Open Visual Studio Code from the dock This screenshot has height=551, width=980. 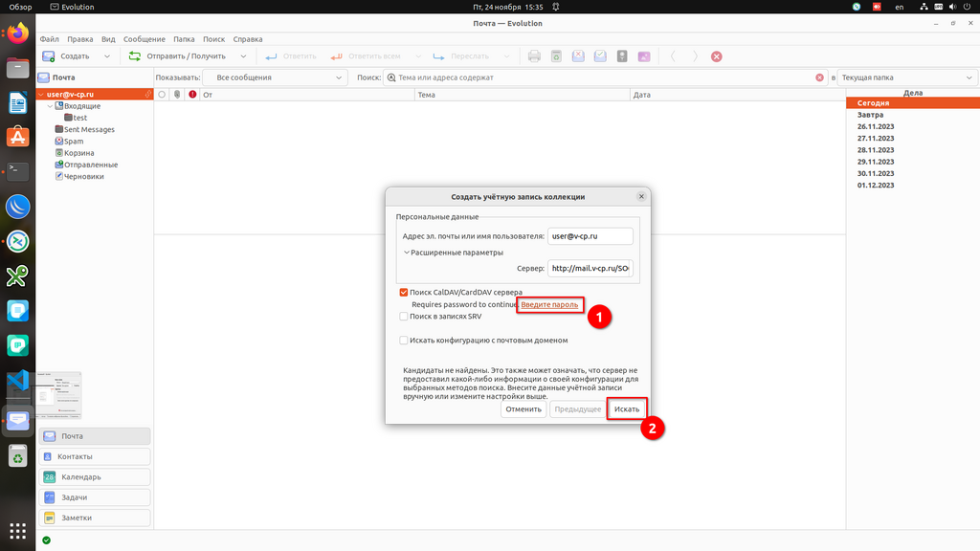point(17,380)
